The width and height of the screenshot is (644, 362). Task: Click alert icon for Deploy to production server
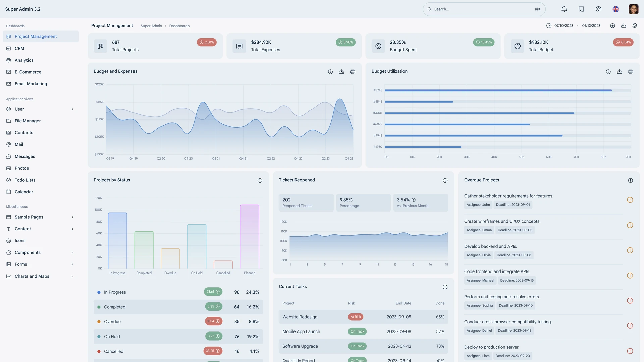(630, 351)
